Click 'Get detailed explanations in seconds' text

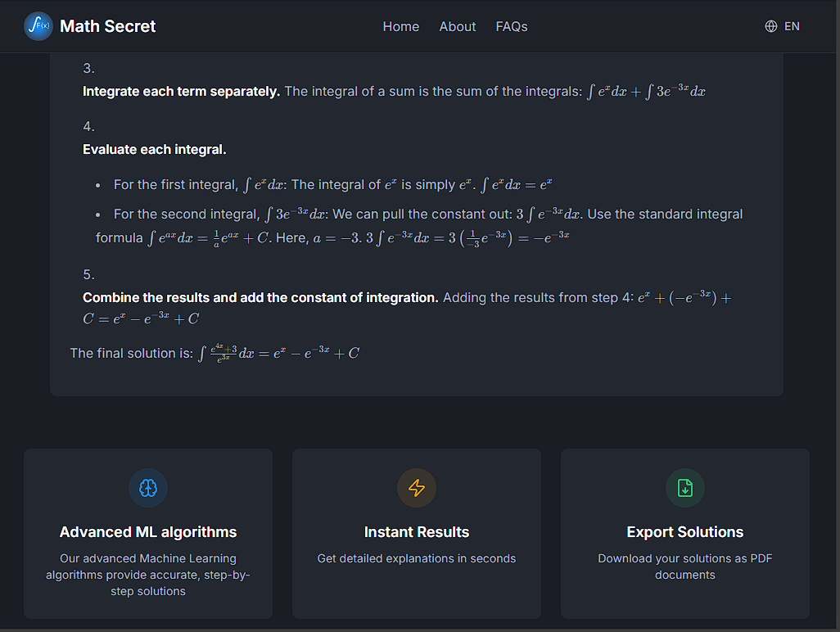pyautogui.click(x=417, y=558)
